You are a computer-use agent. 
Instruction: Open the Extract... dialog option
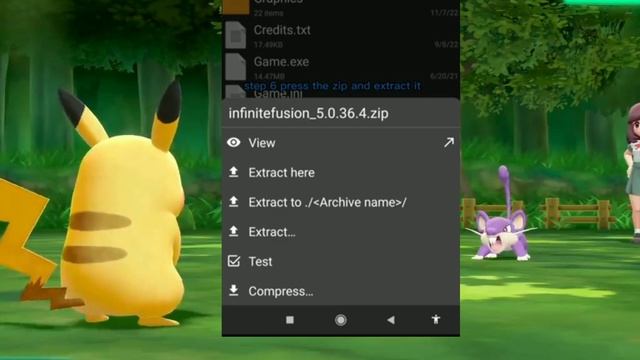[341, 232]
